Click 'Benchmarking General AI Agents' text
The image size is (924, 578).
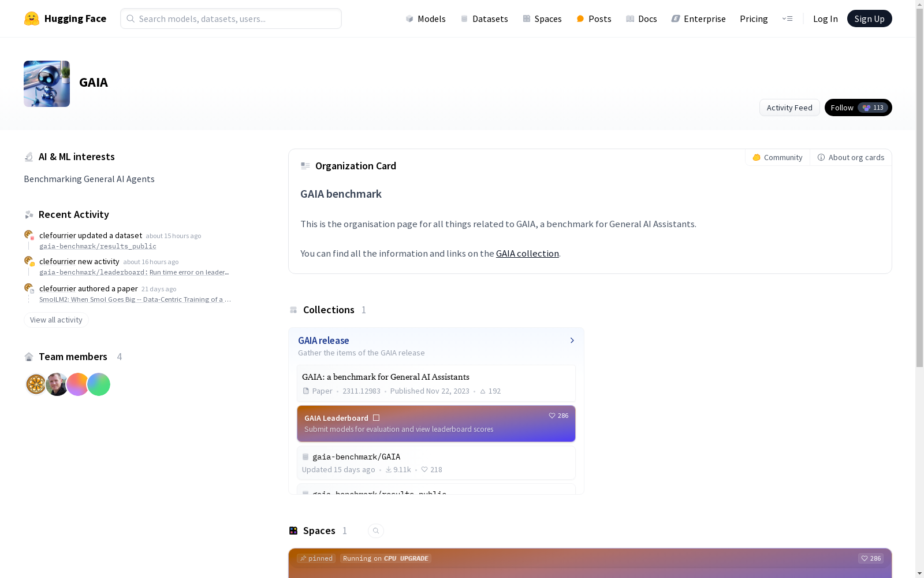[89, 179]
